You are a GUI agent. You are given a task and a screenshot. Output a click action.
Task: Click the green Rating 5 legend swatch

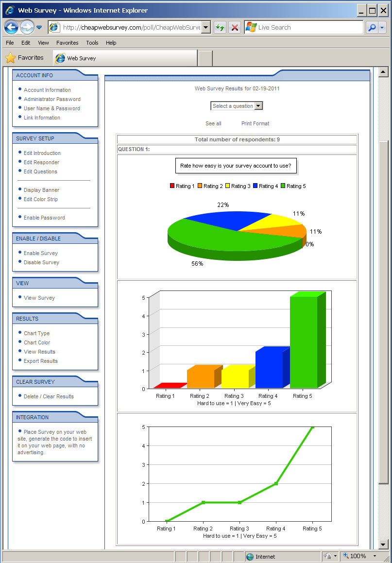click(x=283, y=186)
